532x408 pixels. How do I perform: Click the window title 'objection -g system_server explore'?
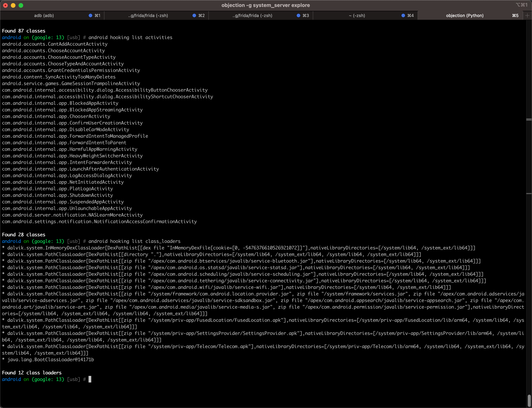(x=266, y=5)
